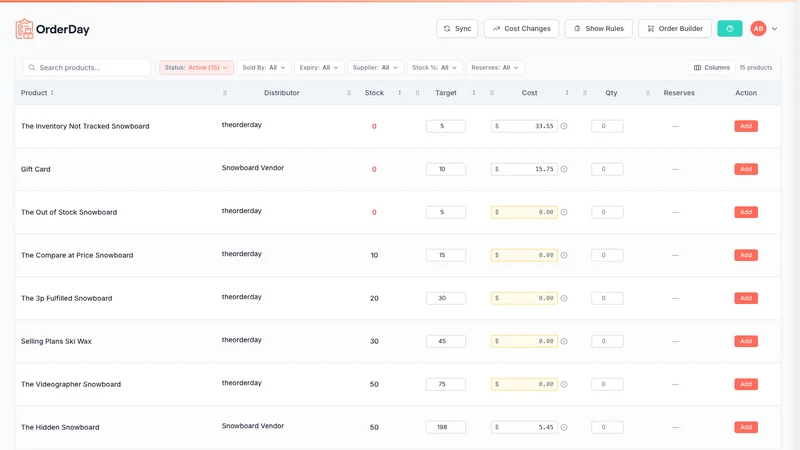Click the drag handle before Cost column
The width and height of the screenshot is (800, 450).
coord(492,93)
